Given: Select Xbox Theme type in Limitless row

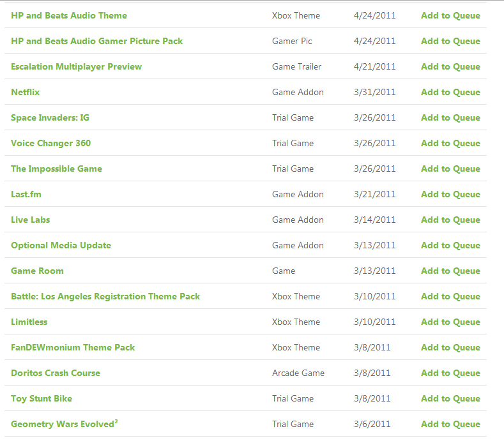Looking at the screenshot, I should 296,322.
